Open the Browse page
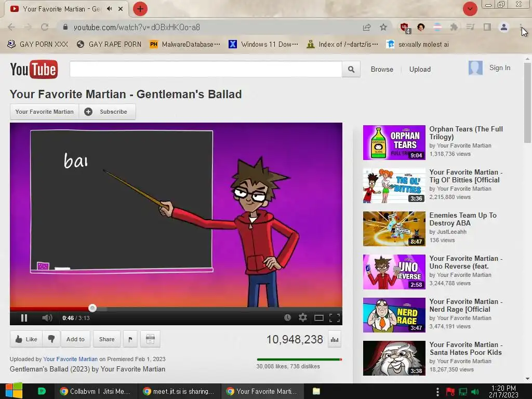 [382, 69]
